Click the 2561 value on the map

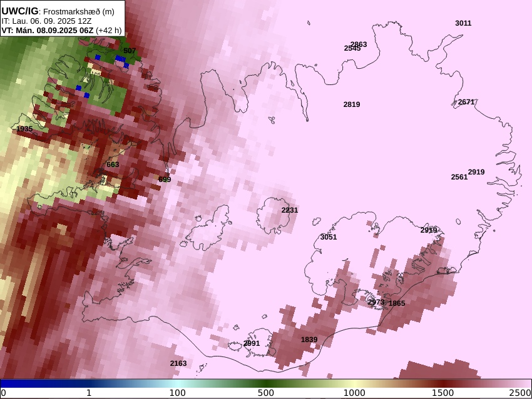coord(459,177)
